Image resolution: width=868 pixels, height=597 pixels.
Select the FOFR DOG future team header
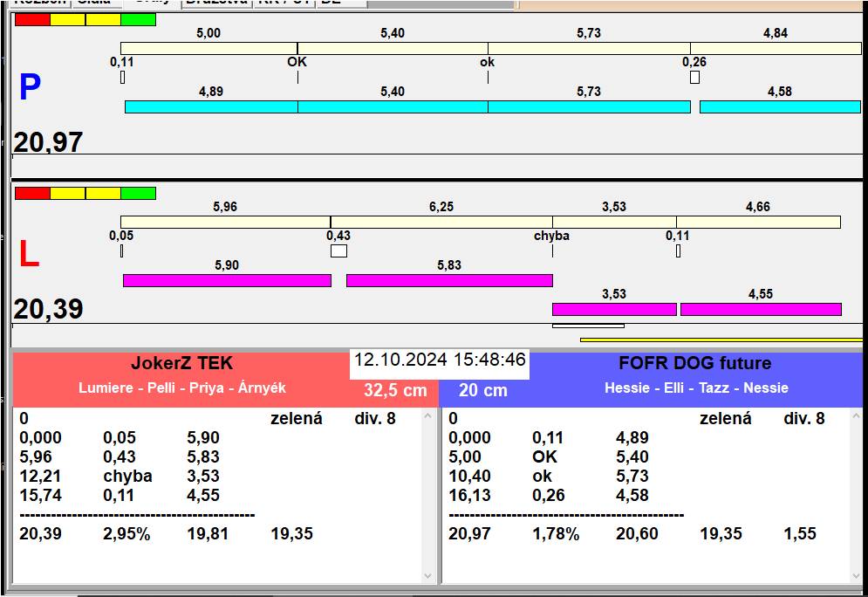(695, 364)
